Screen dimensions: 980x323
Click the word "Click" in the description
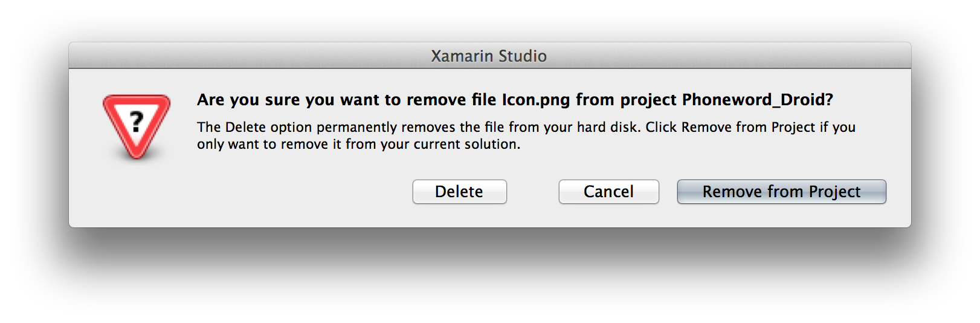click(x=661, y=128)
